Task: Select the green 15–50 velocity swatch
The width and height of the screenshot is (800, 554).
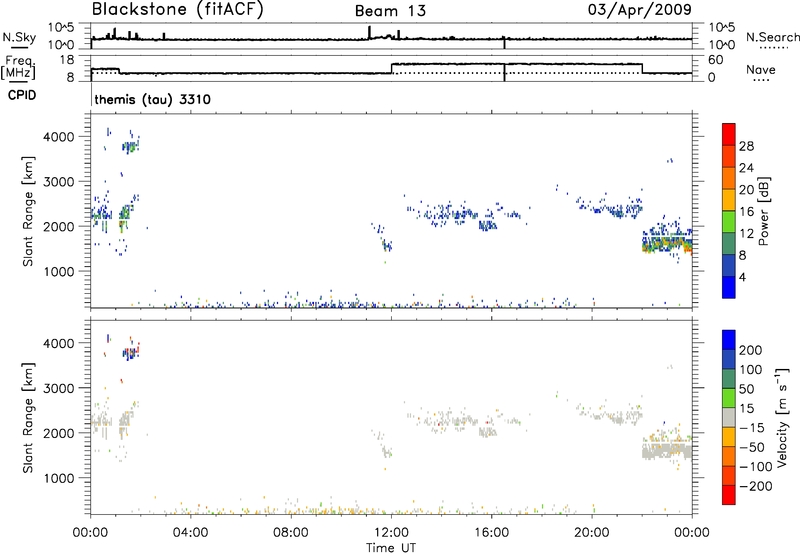Action: [729, 398]
